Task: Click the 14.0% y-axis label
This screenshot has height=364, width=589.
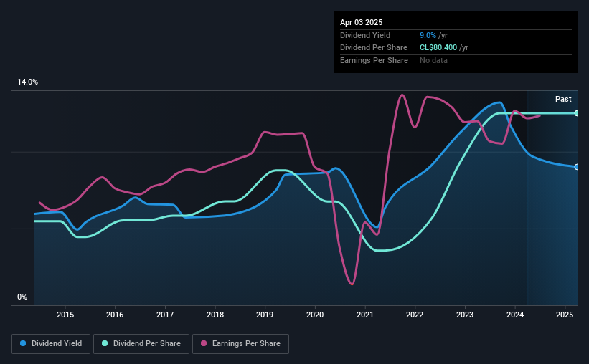Action: tap(27, 82)
